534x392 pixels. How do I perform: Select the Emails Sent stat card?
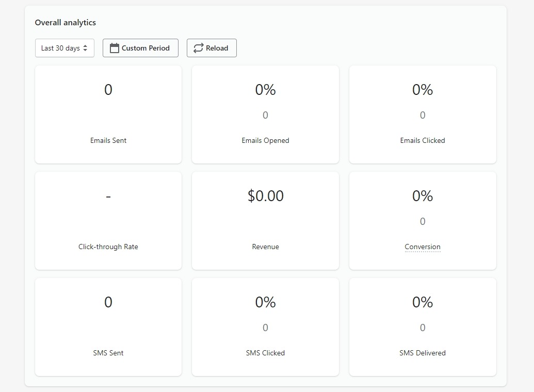[108, 115]
